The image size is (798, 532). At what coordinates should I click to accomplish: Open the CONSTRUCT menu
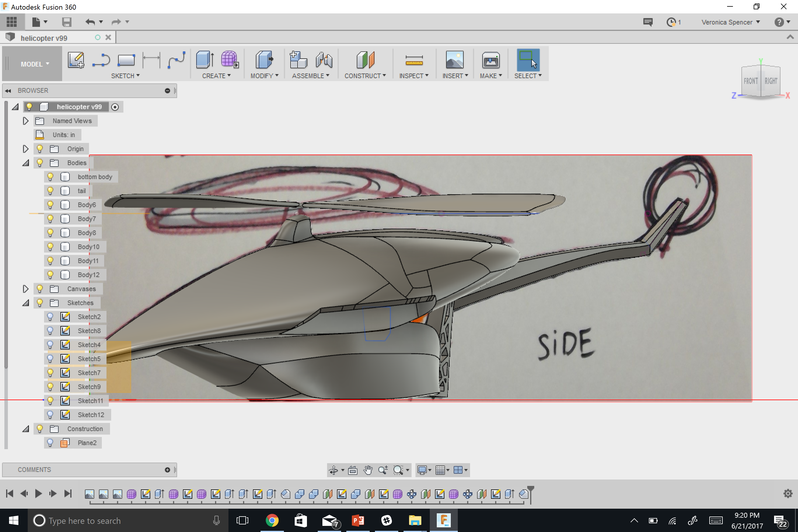point(365,76)
